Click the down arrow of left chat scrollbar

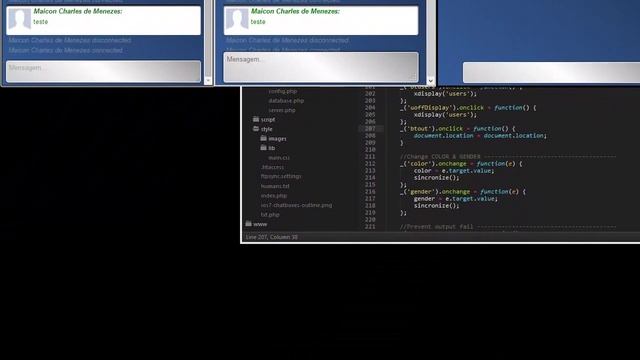pyautogui.click(x=208, y=80)
